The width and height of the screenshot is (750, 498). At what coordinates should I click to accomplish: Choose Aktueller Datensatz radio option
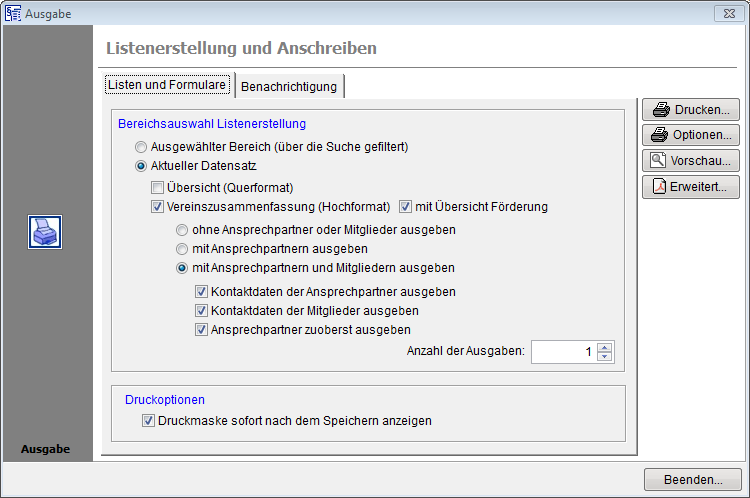(x=141, y=166)
